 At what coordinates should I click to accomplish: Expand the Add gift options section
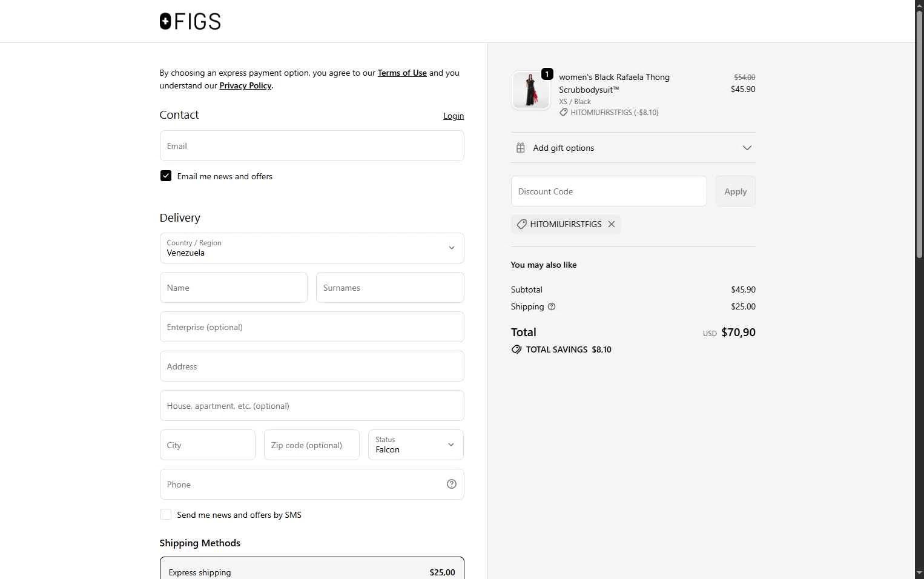pos(747,148)
